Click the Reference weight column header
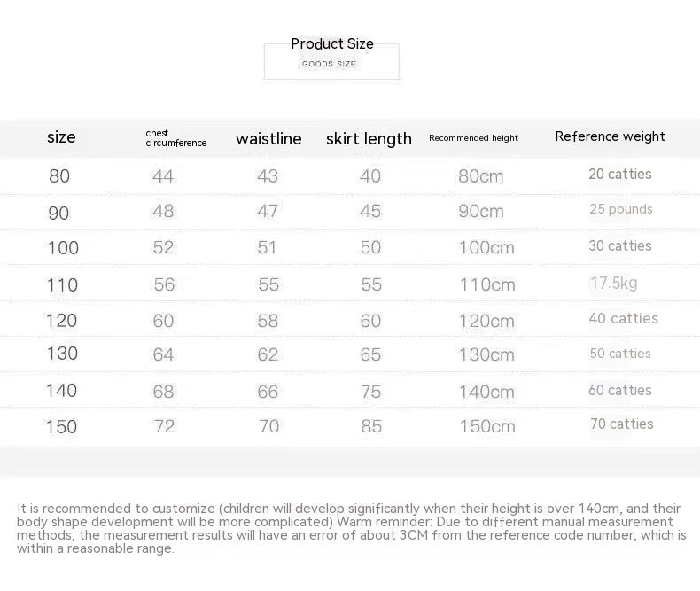 coord(610,136)
